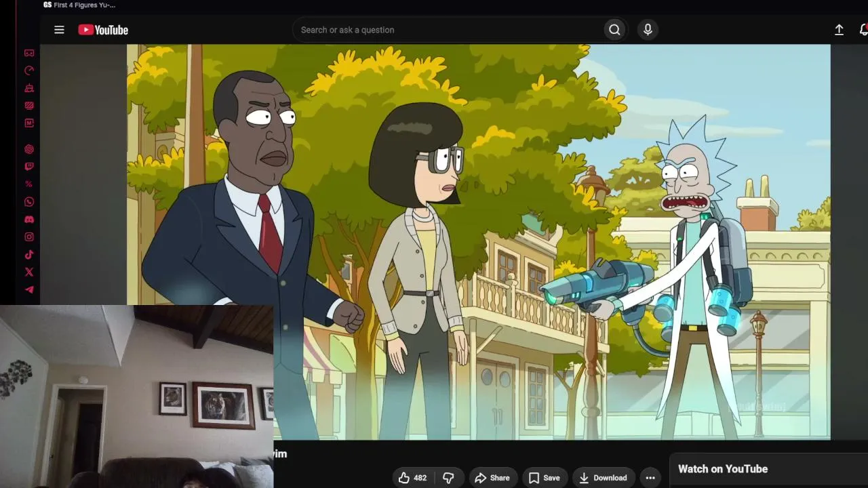Open GX Corner gamepad icon in sidebar
Image resolution: width=868 pixels, height=488 pixels.
point(29,53)
